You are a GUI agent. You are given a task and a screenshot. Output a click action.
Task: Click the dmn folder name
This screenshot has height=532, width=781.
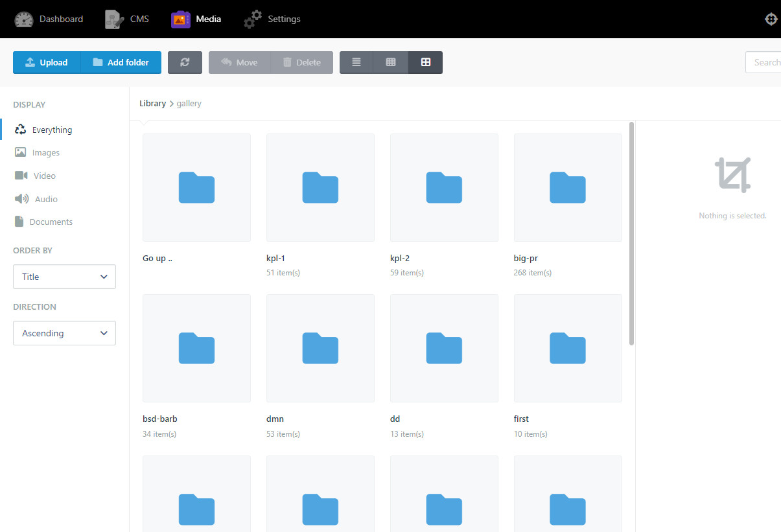(x=275, y=419)
